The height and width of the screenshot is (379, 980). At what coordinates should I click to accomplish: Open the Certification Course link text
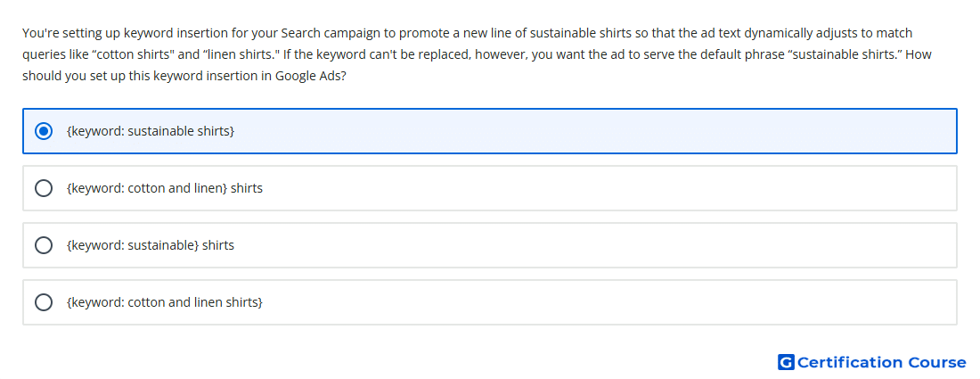pos(881,362)
